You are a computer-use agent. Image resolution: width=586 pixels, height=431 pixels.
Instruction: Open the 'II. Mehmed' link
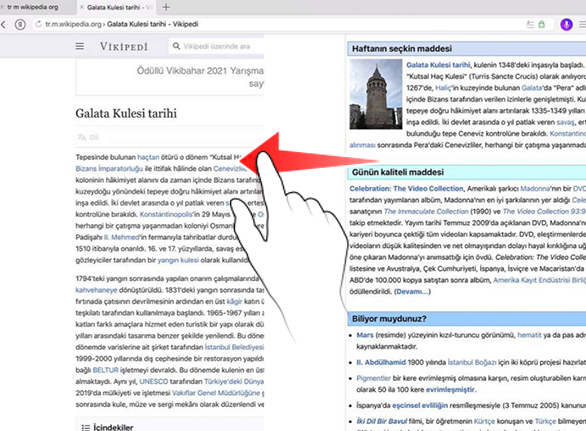[121, 237]
